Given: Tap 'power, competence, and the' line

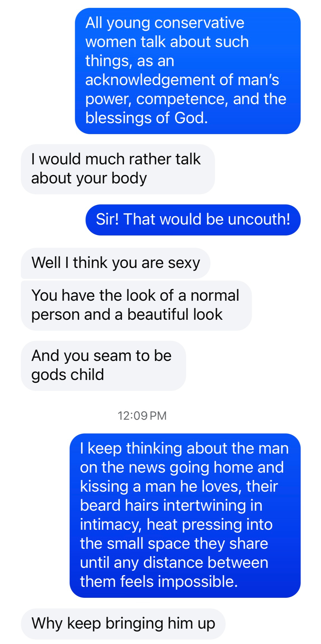Looking at the screenshot, I should (186, 99).
